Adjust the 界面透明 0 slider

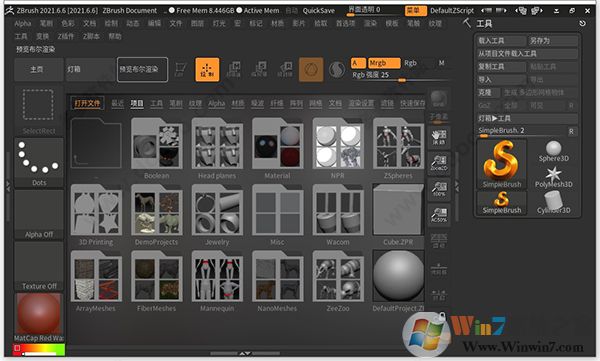point(374,11)
